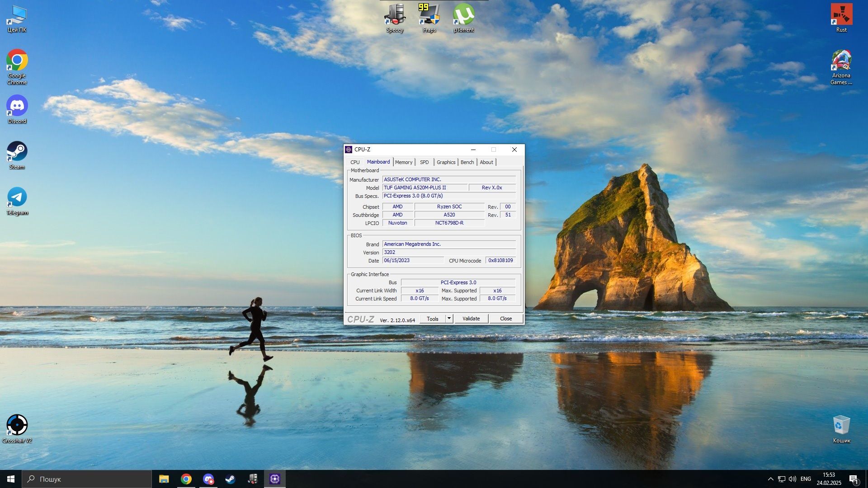Switch to the Mainboard tab
The height and width of the screenshot is (488, 868).
pyautogui.click(x=378, y=162)
